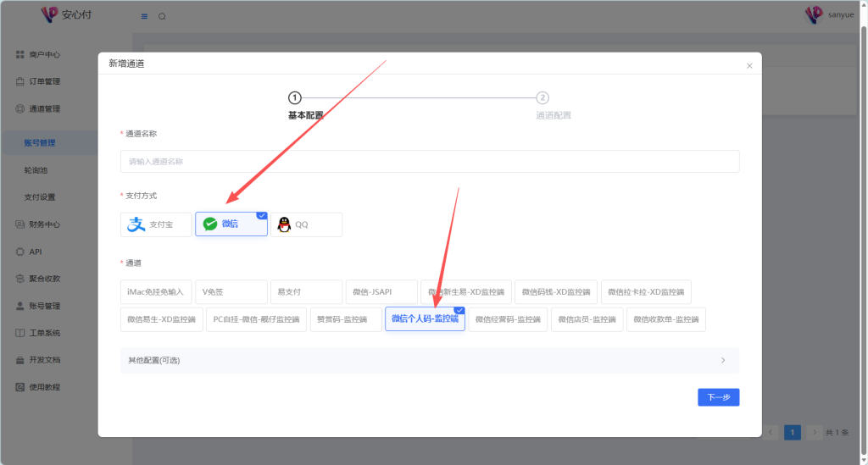This screenshot has width=868, height=465.
Task: Open 订单管理 in the sidebar
Action: (44, 81)
